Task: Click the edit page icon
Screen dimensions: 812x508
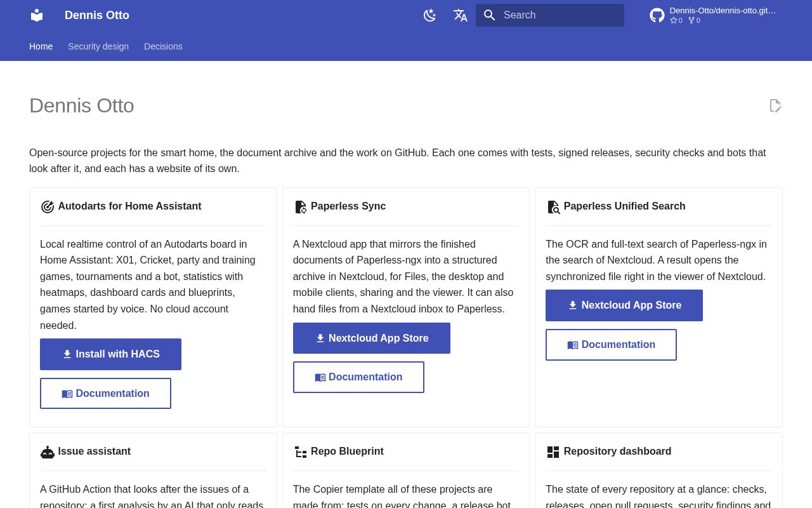Action: [775, 105]
